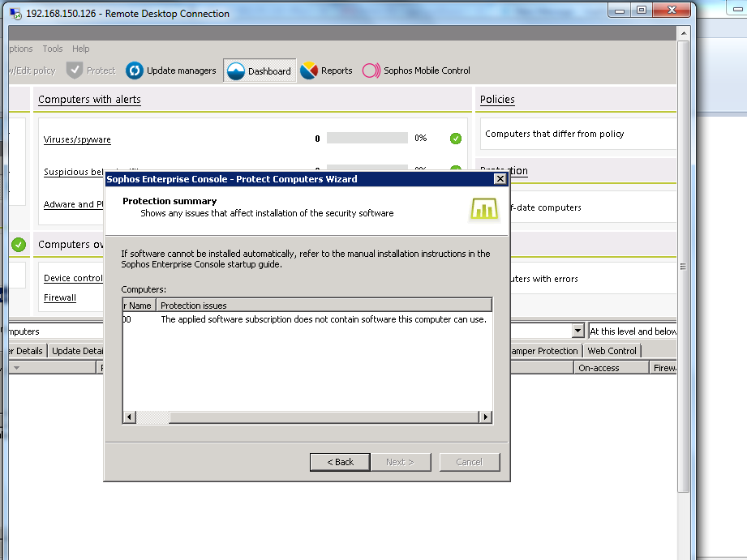
Task: Open the Suspicious behavior link
Action: pyautogui.click(x=74, y=172)
